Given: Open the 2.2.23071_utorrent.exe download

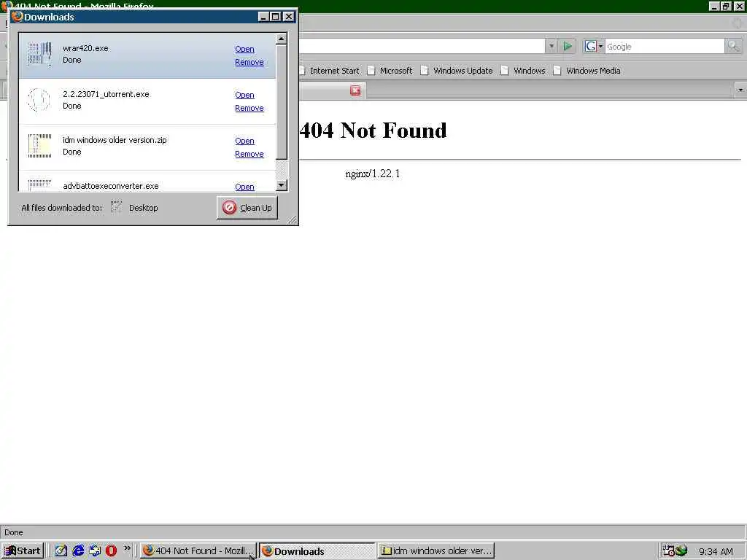Looking at the screenshot, I should pos(244,95).
